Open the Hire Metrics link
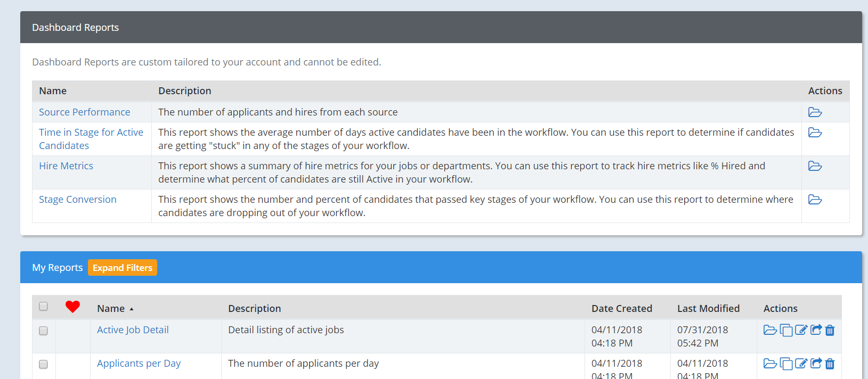Viewport: 868px width, 379px height. pos(66,166)
